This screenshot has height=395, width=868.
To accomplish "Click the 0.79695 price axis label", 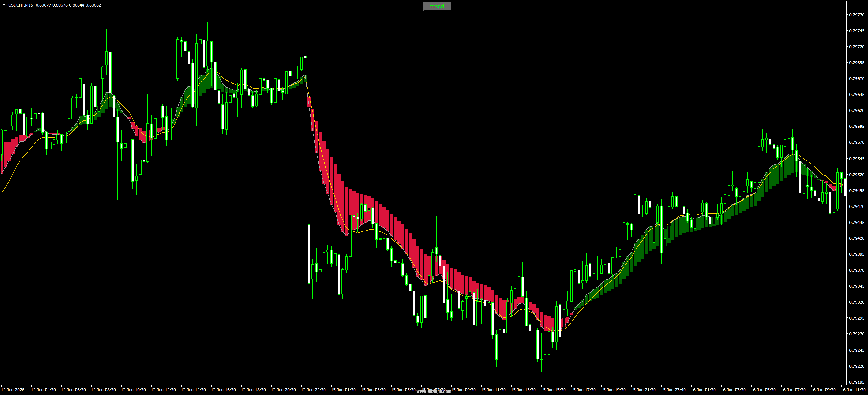I will click(857, 63).
